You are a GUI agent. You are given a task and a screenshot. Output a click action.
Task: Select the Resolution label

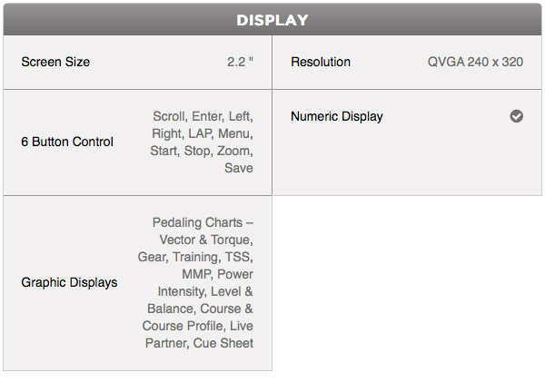pos(321,62)
